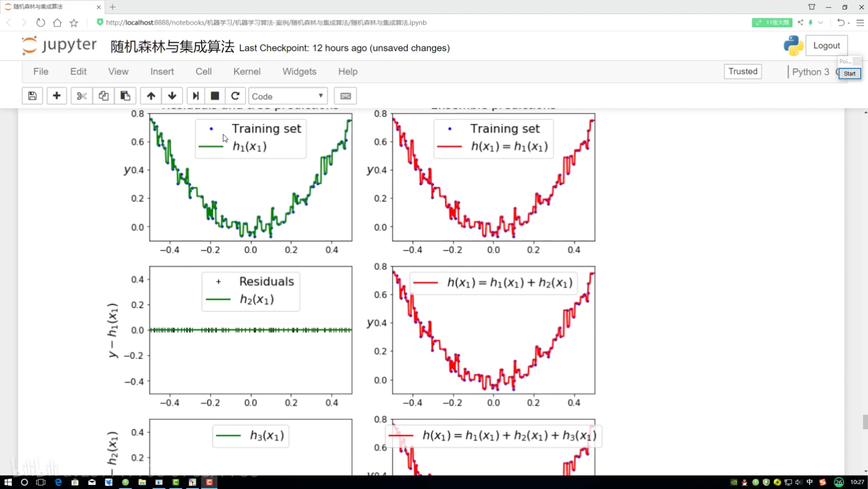Image resolution: width=868 pixels, height=489 pixels.
Task: Move the selected cell up
Action: click(151, 96)
